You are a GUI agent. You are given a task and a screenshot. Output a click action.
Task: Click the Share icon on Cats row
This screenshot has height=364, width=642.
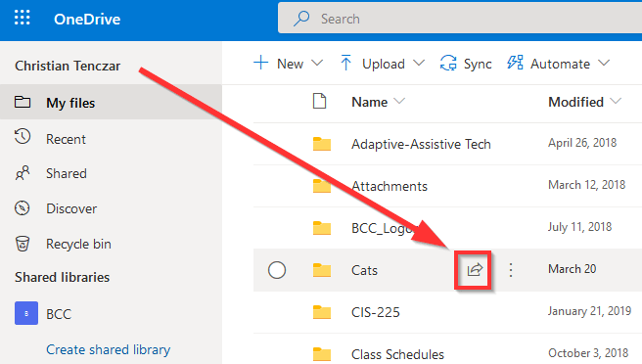tap(475, 270)
